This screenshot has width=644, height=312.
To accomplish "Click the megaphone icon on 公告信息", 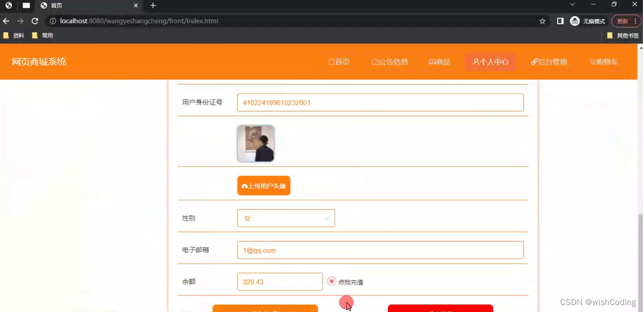I will click(374, 62).
